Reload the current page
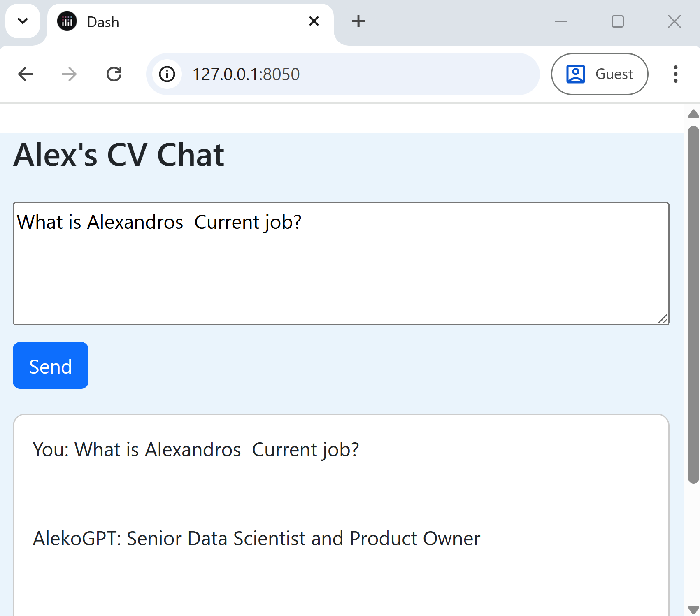700x616 pixels. (114, 74)
